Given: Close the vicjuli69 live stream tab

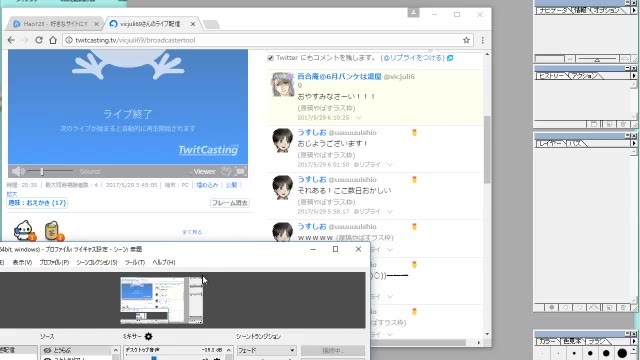Looking at the screenshot, I should tap(193, 24).
